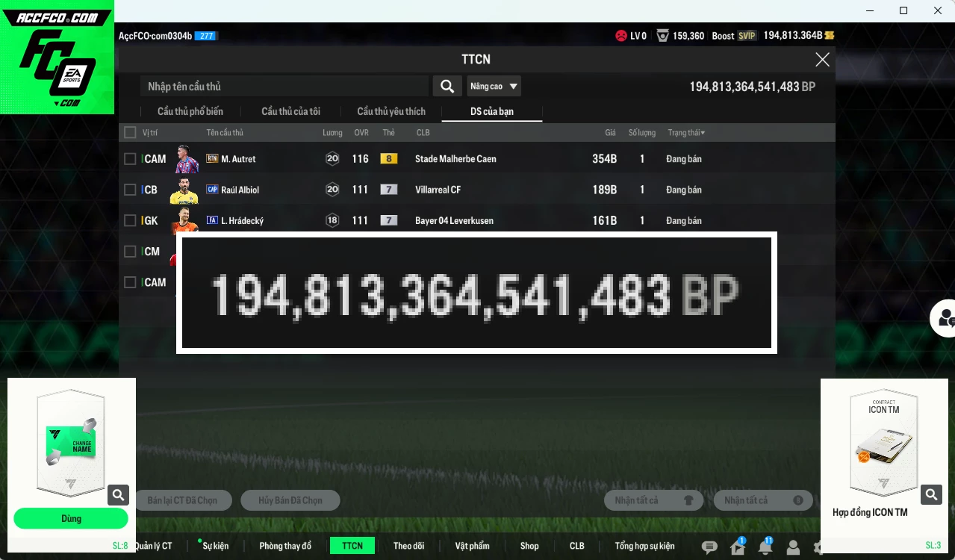This screenshot has height=560, width=955.
Task: Click the salary 20 badge for Raúl Albiol
Action: click(332, 190)
